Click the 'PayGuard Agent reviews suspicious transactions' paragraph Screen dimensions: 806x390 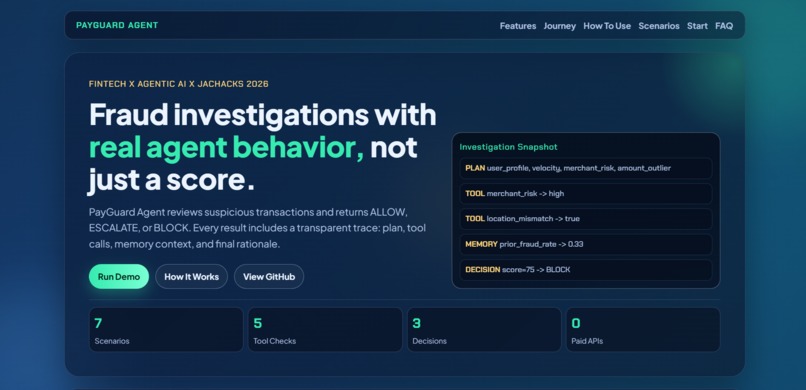257,228
